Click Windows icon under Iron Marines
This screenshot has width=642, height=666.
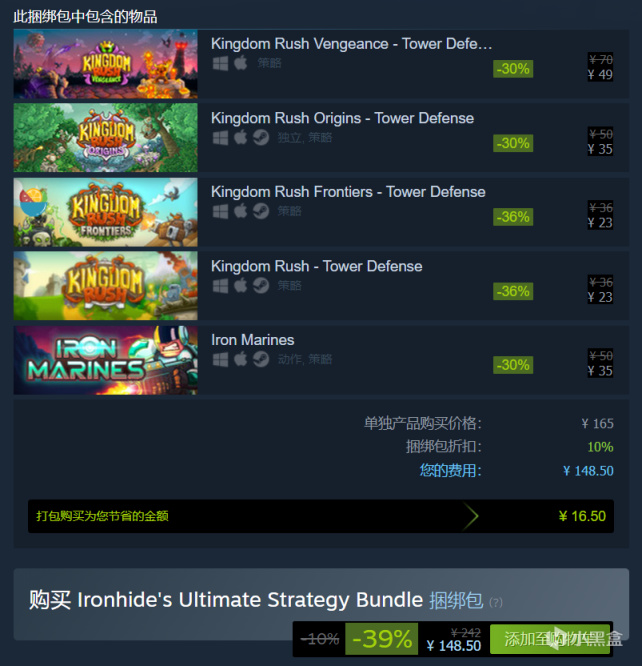pyautogui.click(x=220, y=359)
